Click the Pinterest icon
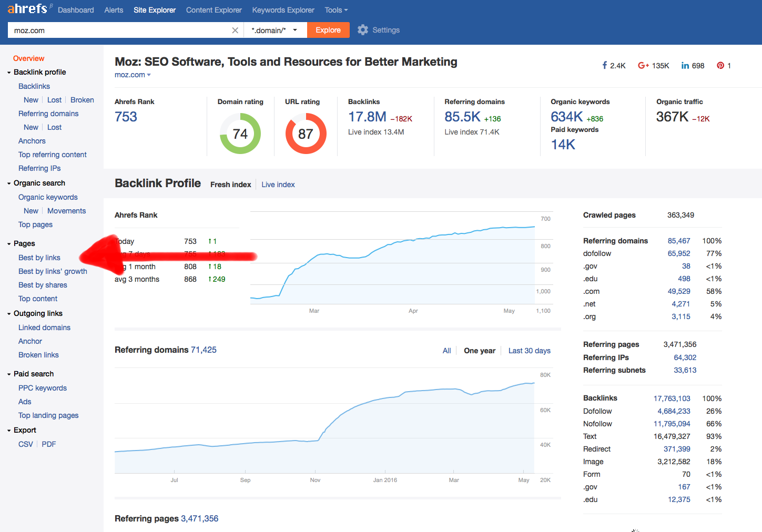 720,65
